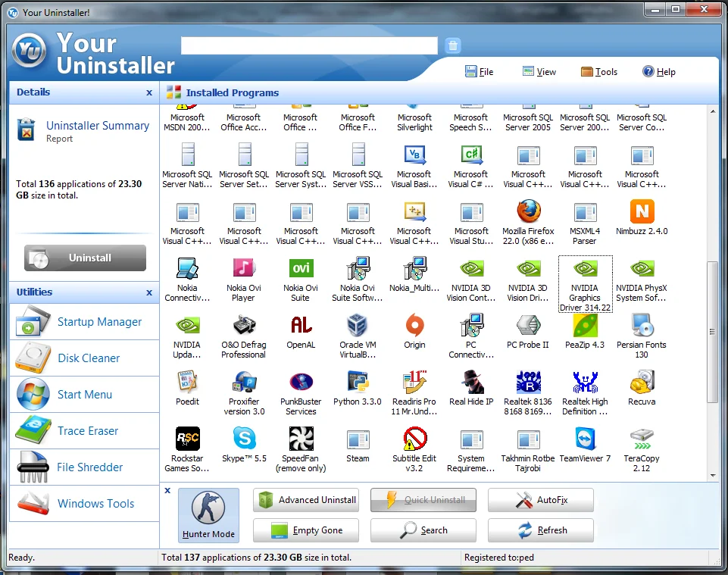Image resolution: width=728 pixels, height=575 pixels.
Task: Click the Search button
Action: pos(423,530)
